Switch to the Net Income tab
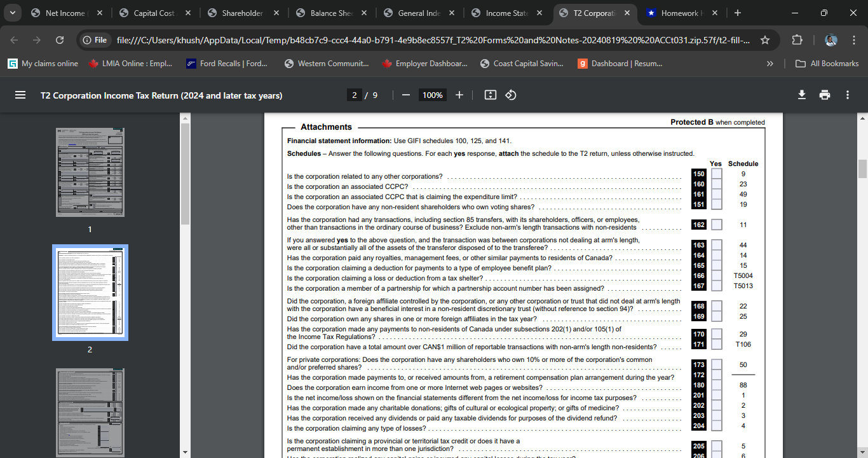Viewport: 868px width, 458px height. point(65,13)
